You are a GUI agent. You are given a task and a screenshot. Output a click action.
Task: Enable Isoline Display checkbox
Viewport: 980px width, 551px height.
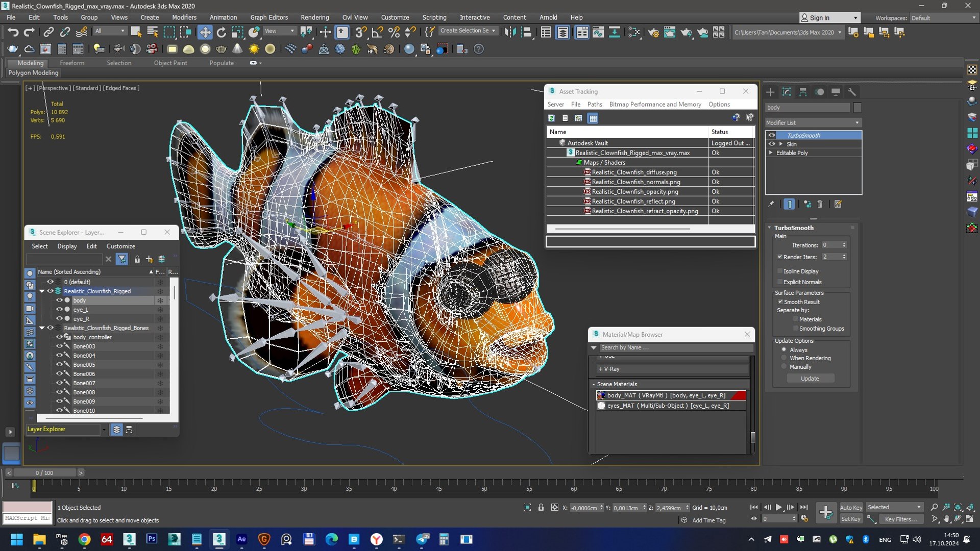coord(780,271)
